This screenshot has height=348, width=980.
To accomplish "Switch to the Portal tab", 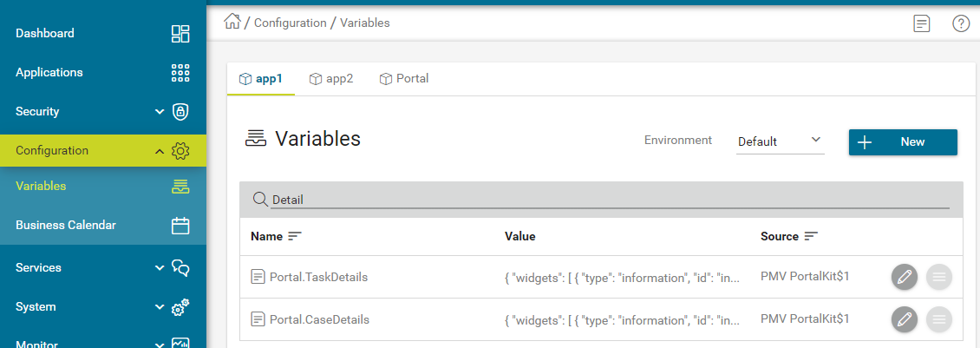I will [404, 78].
